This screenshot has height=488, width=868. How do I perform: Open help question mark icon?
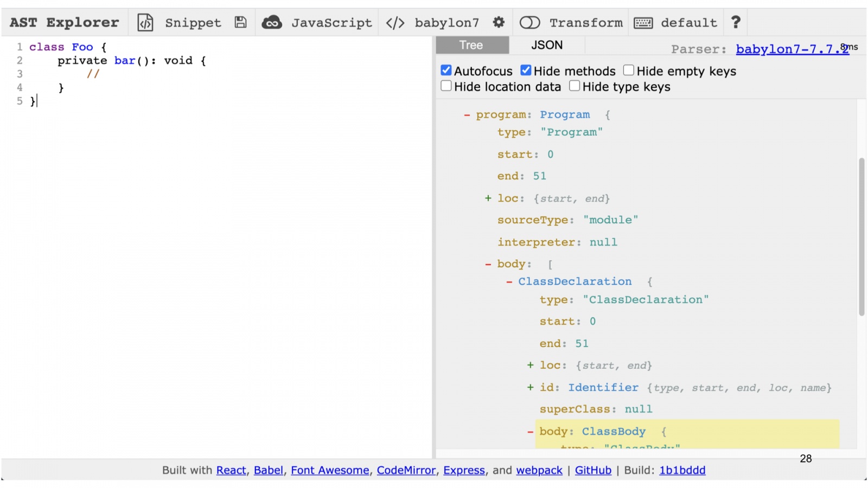click(736, 22)
